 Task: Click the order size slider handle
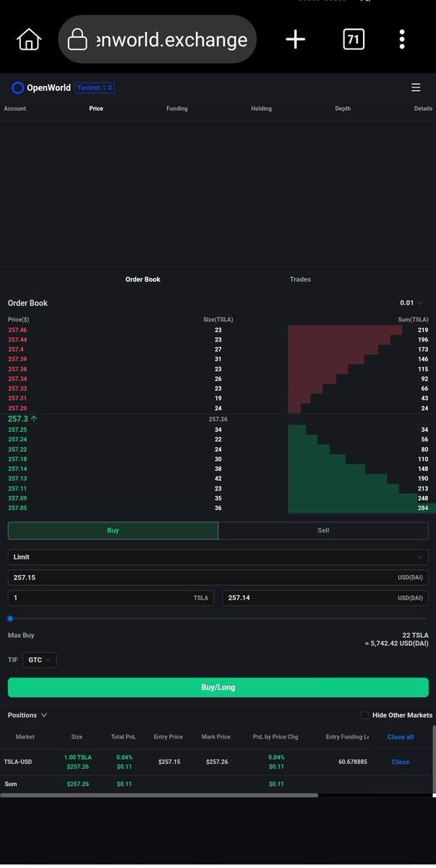click(x=10, y=618)
